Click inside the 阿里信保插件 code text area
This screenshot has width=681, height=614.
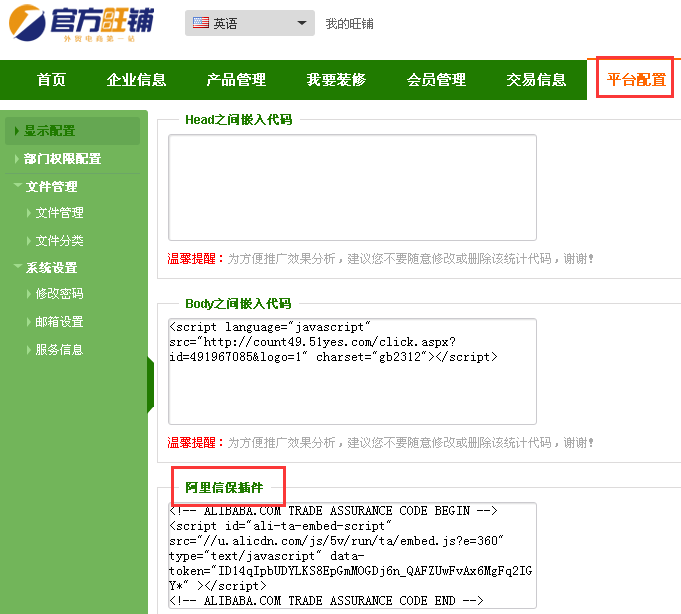352,556
